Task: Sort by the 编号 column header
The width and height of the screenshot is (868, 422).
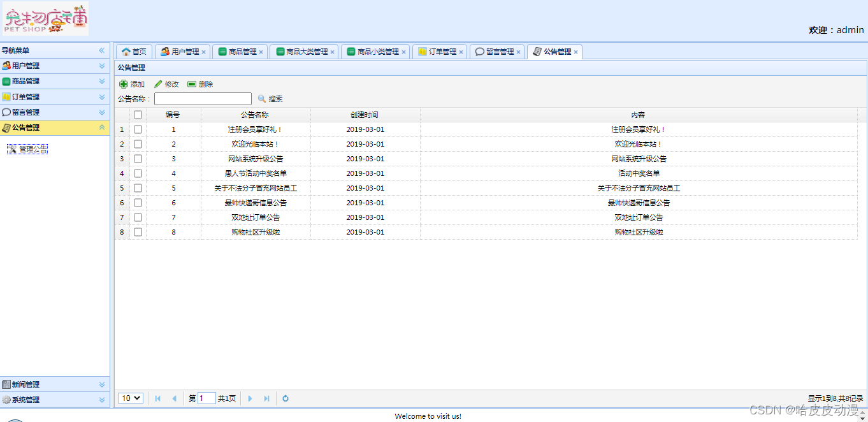Action: [173, 115]
